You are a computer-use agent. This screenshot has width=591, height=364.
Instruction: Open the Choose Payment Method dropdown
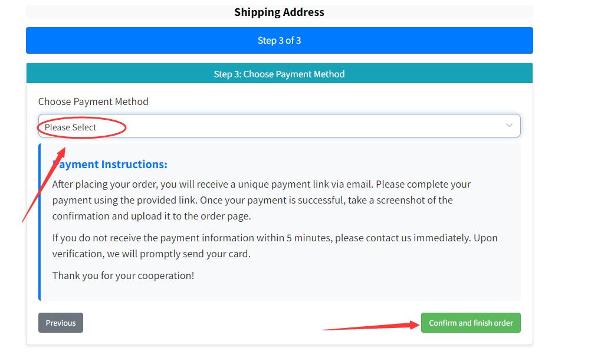pos(279,126)
